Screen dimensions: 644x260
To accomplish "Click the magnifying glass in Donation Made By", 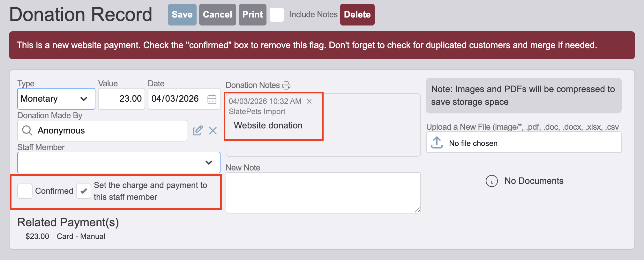I will tap(27, 130).
